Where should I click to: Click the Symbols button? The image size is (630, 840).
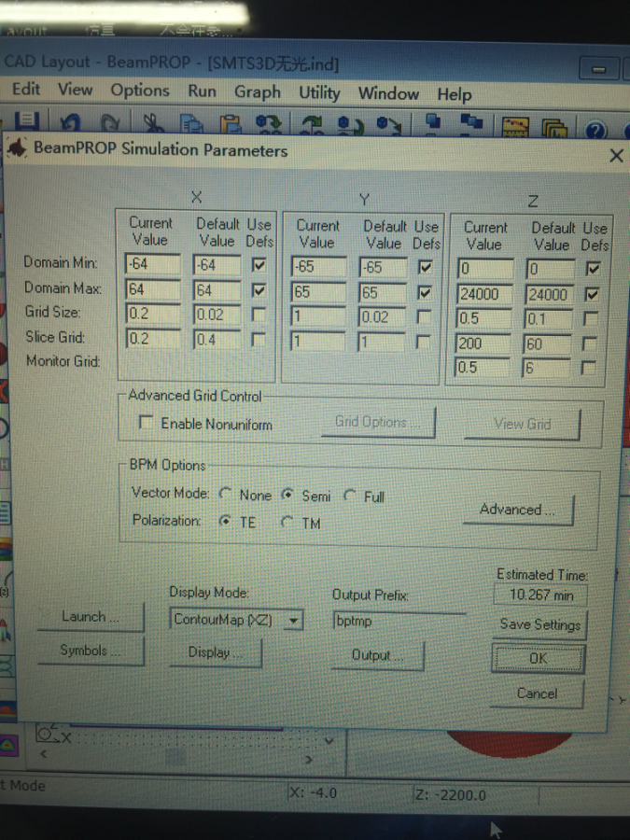pos(91,651)
